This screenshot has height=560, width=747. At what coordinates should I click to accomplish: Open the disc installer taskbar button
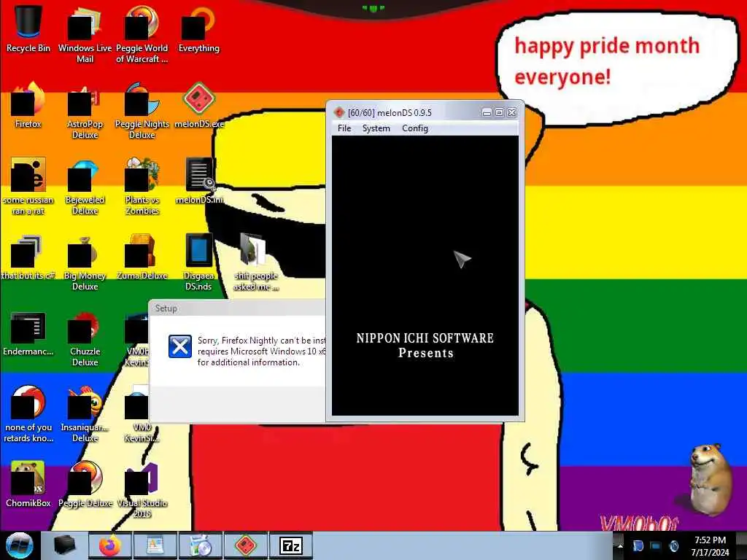point(201,545)
